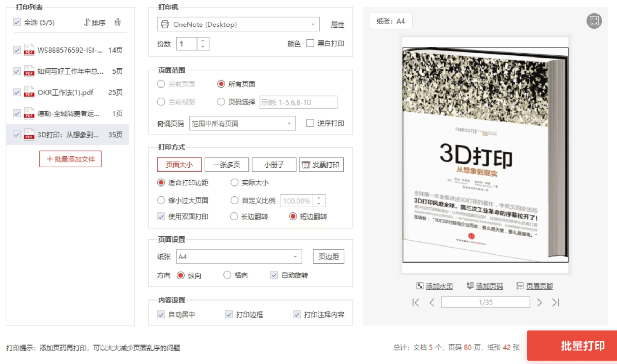Open 页边距 margins settings
This screenshot has width=617, height=364.
pos(328,257)
